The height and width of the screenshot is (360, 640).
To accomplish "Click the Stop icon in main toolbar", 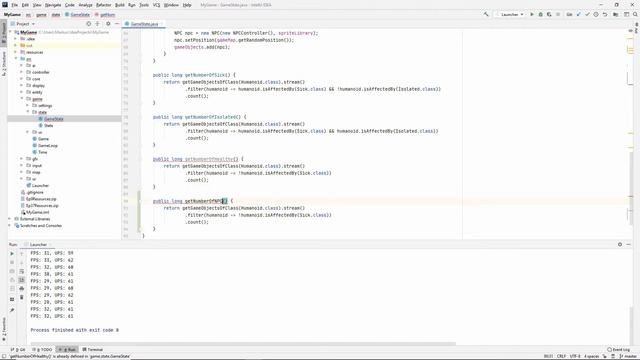I will (558, 14).
